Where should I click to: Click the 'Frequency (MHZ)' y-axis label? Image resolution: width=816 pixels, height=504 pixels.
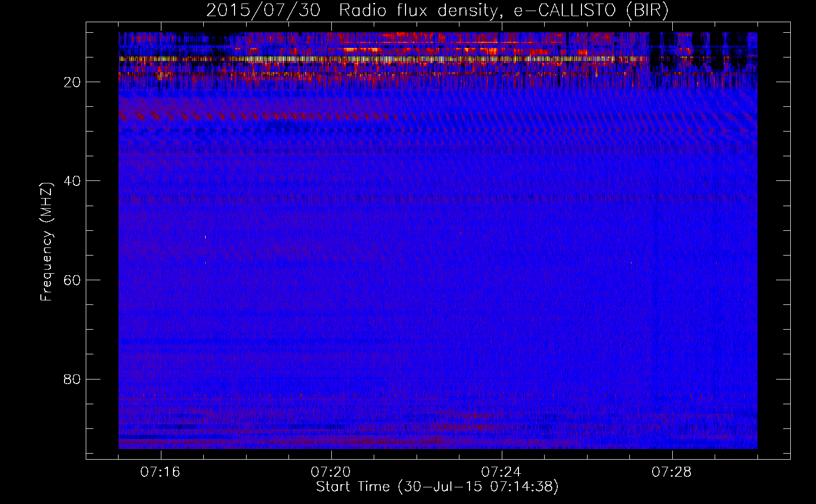46,242
